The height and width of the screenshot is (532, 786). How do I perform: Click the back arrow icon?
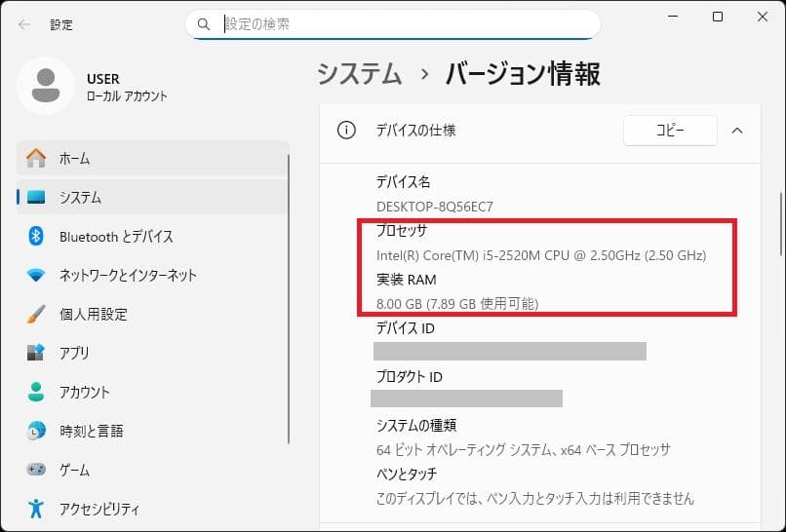[24, 24]
